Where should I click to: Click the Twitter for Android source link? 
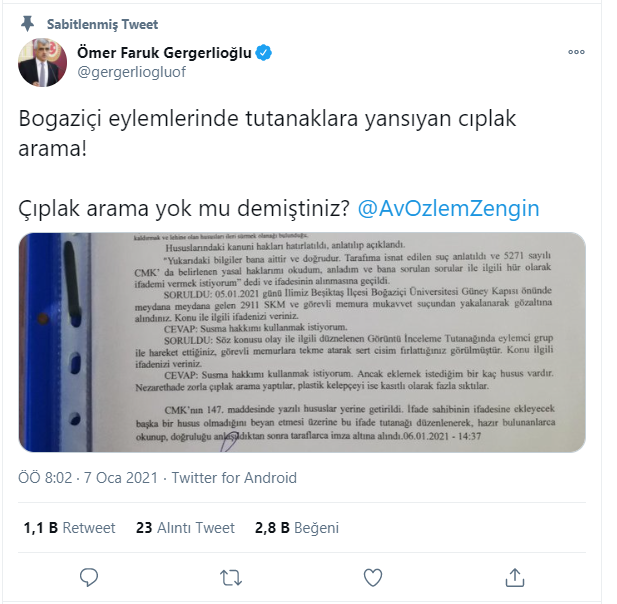234,478
